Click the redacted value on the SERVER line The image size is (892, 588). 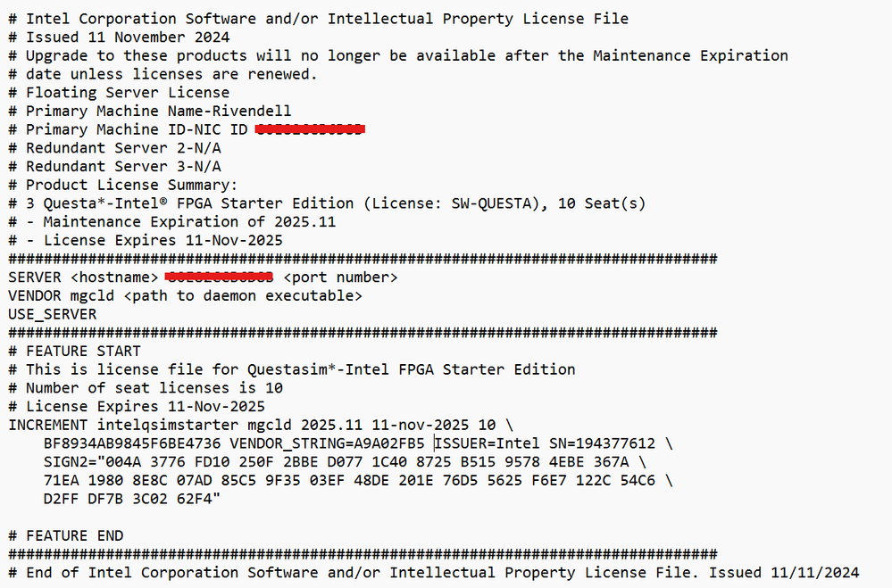[220, 277]
